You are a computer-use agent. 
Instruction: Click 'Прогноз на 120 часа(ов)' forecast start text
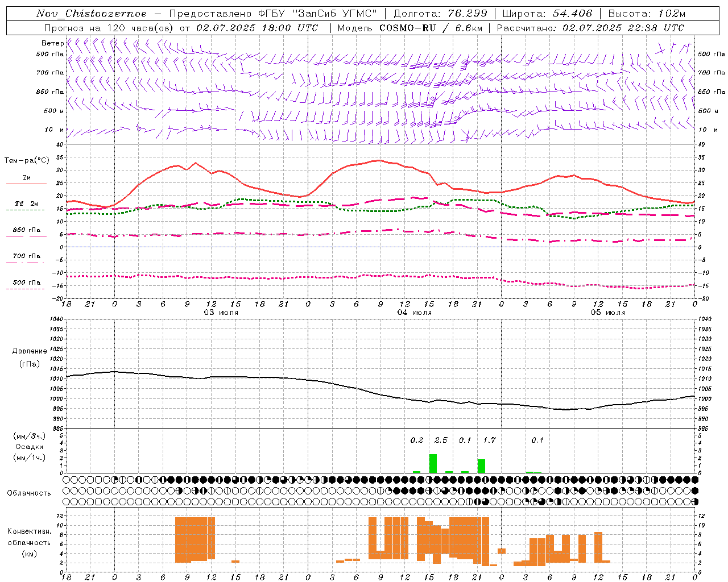tap(110, 28)
